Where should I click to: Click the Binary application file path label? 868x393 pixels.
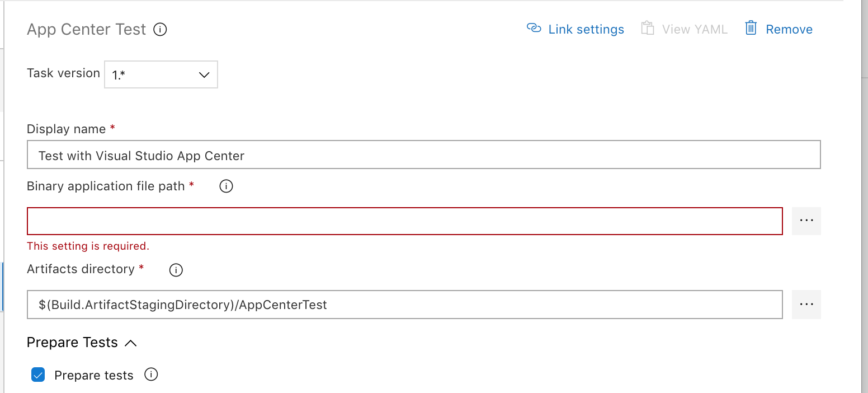click(x=106, y=186)
